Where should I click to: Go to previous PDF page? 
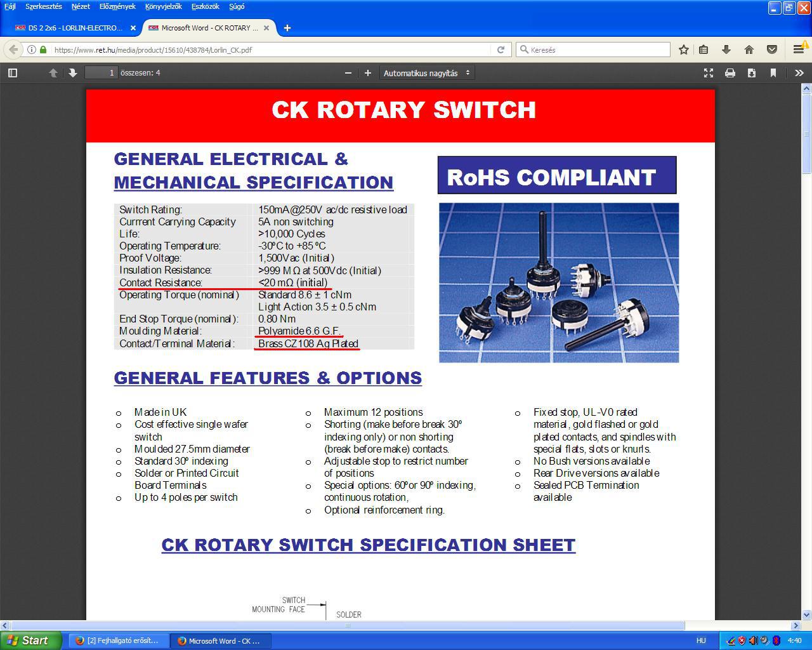point(53,73)
